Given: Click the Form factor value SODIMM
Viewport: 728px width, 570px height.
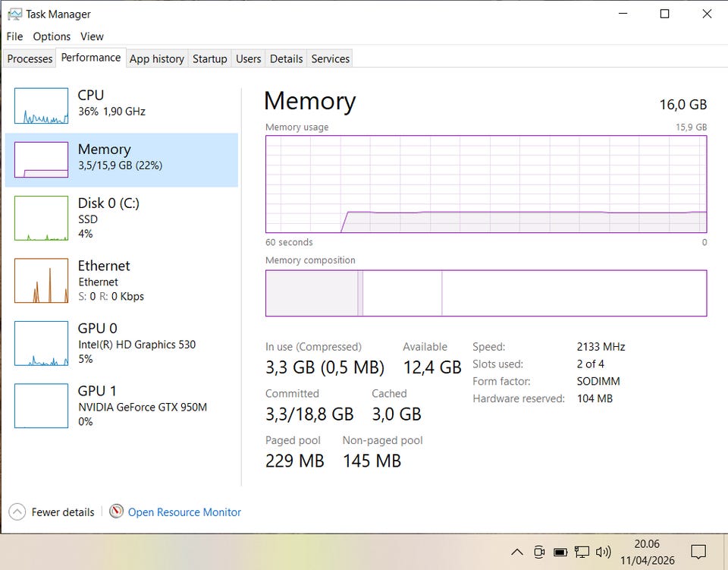Looking at the screenshot, I should pos(598,381).
